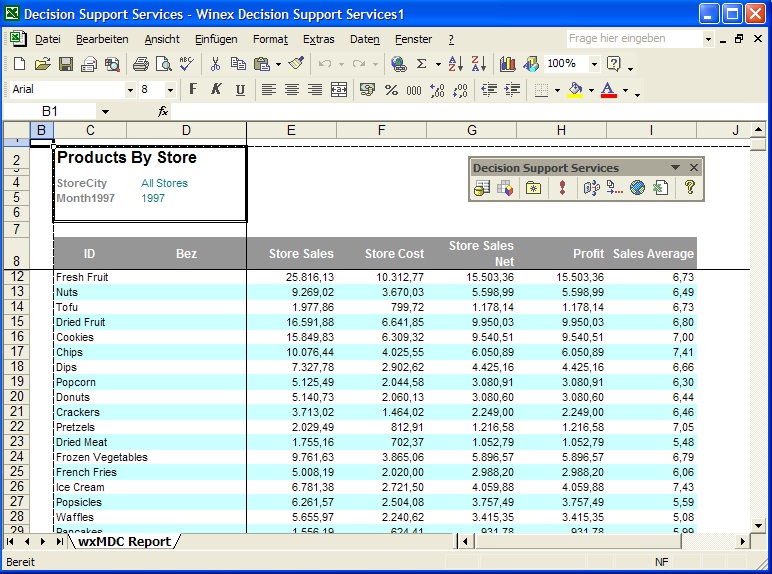The image size is (772, 574).
Task: Click the yellow question mark help icon
Action: (689, 188)
